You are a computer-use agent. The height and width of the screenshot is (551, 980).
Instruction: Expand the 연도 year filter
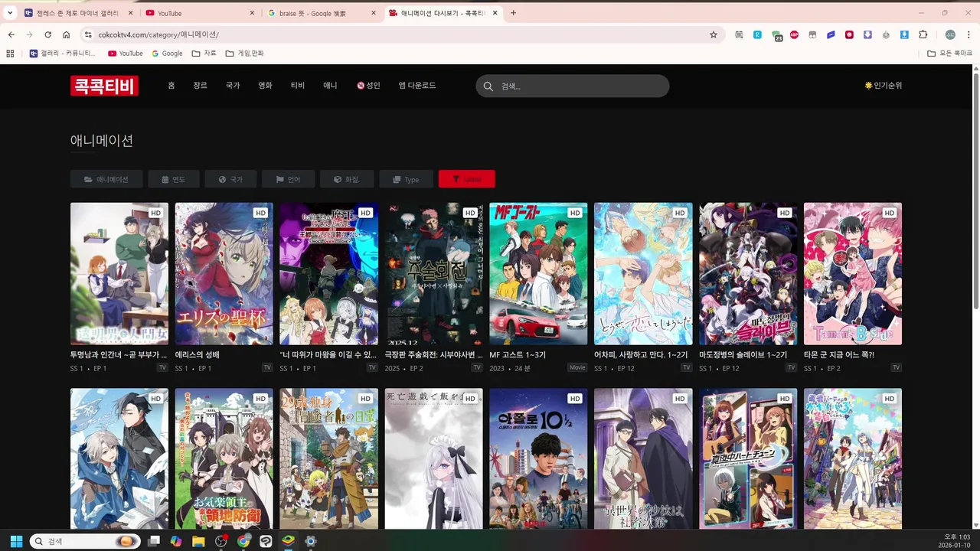click(x=174, y=179)
